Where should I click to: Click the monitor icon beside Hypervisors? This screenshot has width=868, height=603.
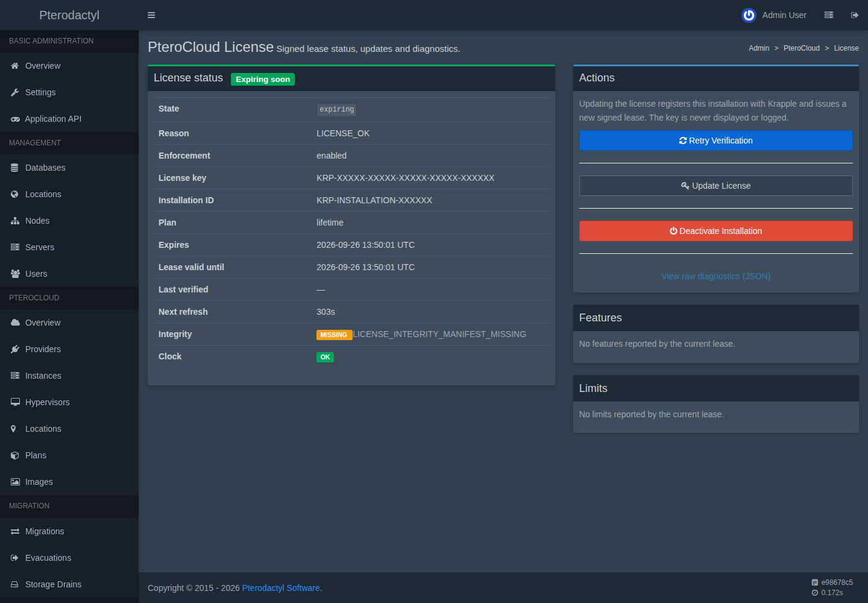tap(15, 402)
